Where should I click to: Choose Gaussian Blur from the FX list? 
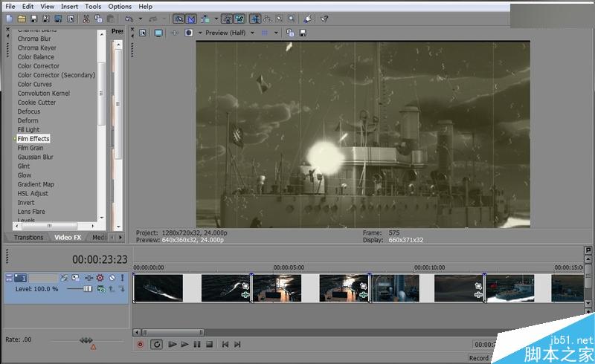pyautogui.click(x=35, y=157)
